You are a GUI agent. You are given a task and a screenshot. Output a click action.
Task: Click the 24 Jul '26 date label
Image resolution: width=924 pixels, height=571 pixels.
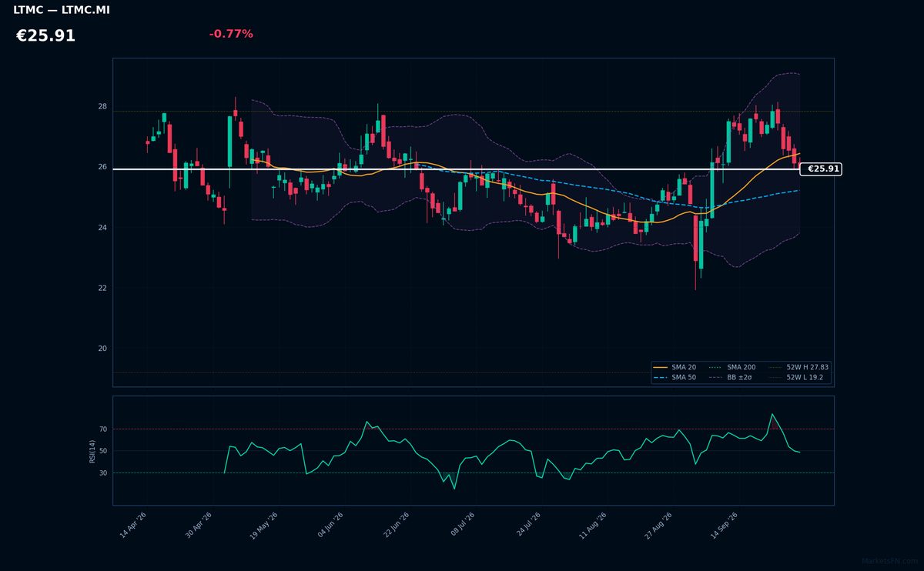pyautogui.click(x=529, y=525)
